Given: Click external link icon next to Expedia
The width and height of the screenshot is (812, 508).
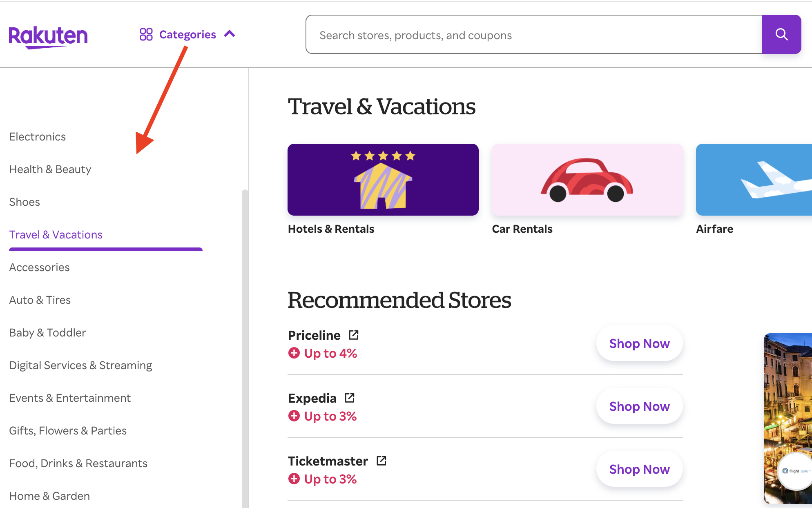Looking at the screenshot, I should click(350, 398).
